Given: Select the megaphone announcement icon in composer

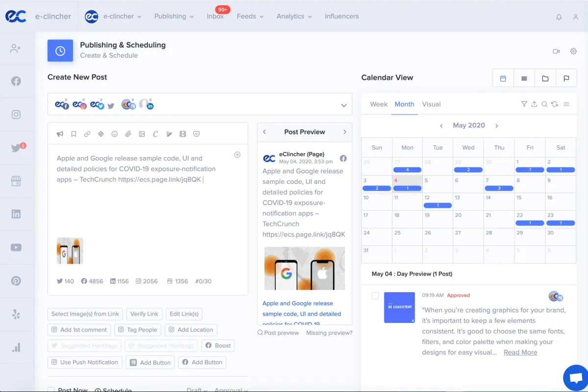Looking at the screenshot, I should 60,134.
